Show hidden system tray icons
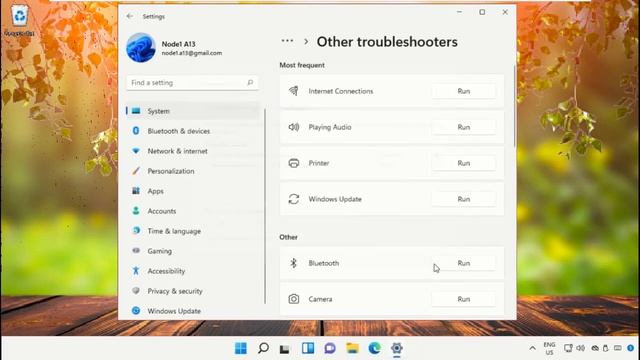The height and width of the screenshot is (360, 640). click(x=532, y=348)
